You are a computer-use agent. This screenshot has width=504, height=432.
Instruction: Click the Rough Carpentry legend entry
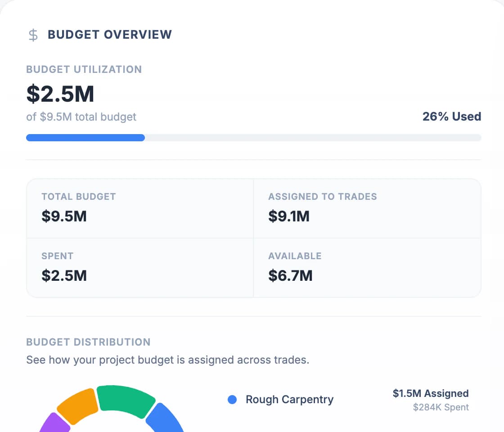click(x=290, y=400)
